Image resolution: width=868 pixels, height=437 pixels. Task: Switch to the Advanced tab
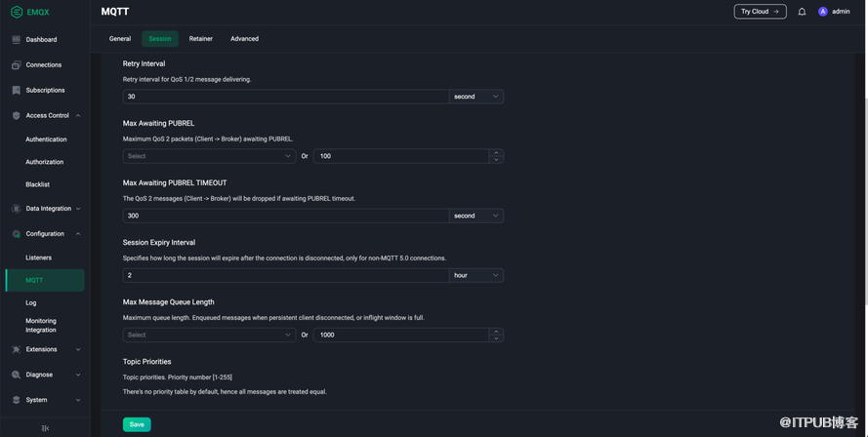(x=244, y=39)
